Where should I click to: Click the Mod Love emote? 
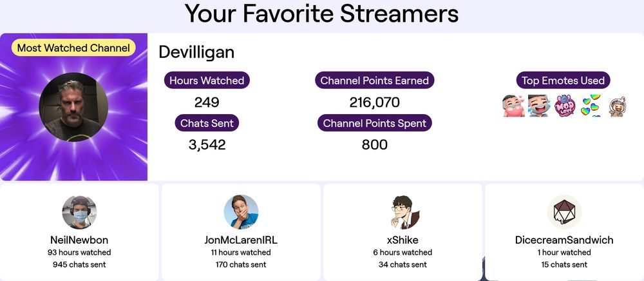(565, 105)
